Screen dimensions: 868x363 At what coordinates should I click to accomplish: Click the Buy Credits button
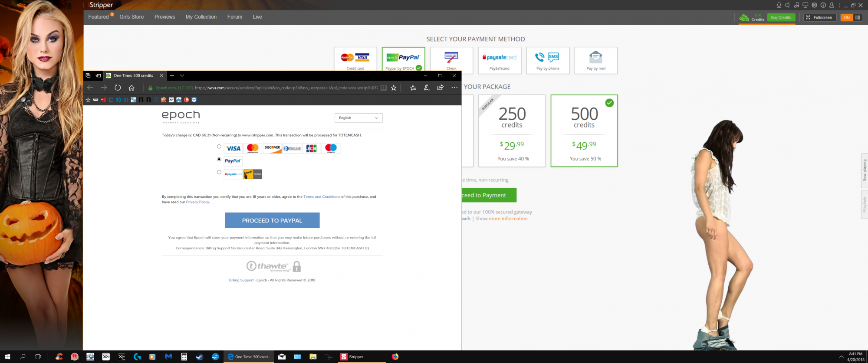coord(781,17)
